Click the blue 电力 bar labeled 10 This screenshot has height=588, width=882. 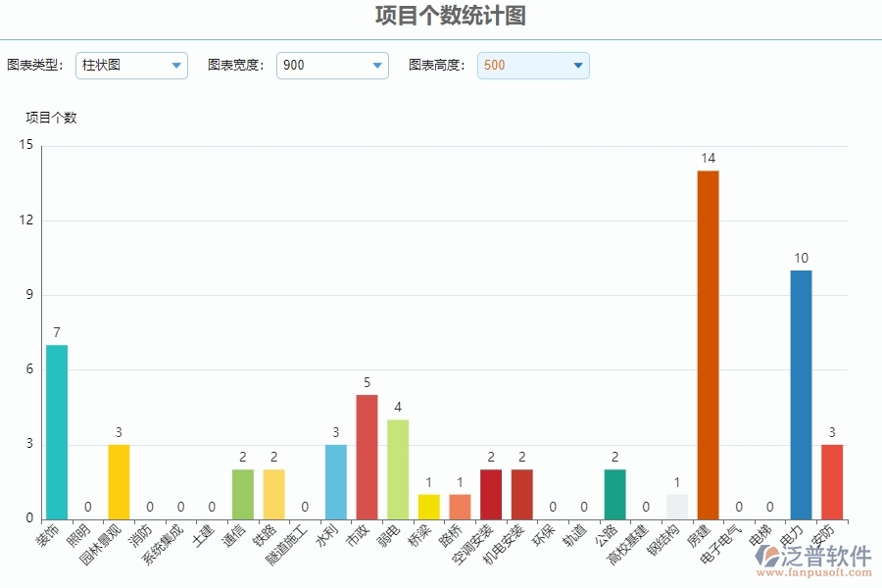801,395
